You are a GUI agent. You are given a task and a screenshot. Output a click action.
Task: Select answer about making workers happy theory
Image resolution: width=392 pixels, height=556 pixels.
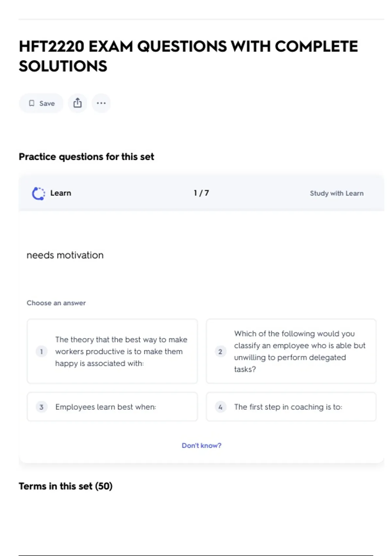click(x=121, y=351)
